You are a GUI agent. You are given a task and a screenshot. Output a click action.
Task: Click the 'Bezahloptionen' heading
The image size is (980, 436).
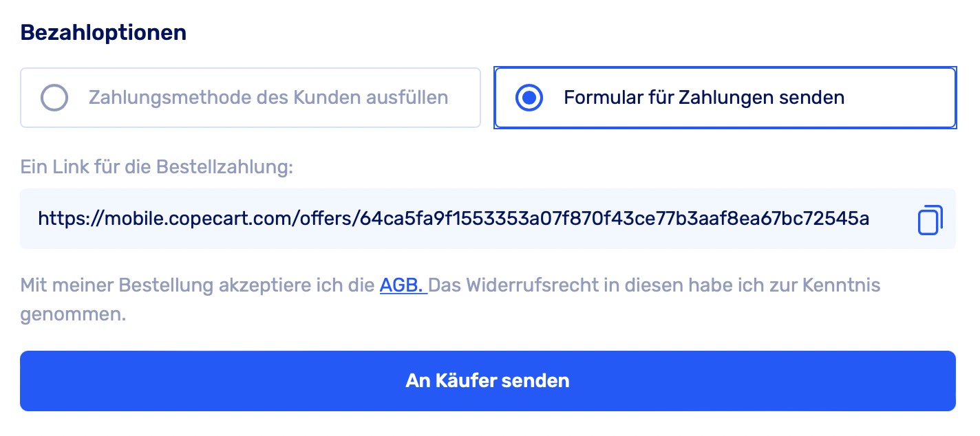103,32
